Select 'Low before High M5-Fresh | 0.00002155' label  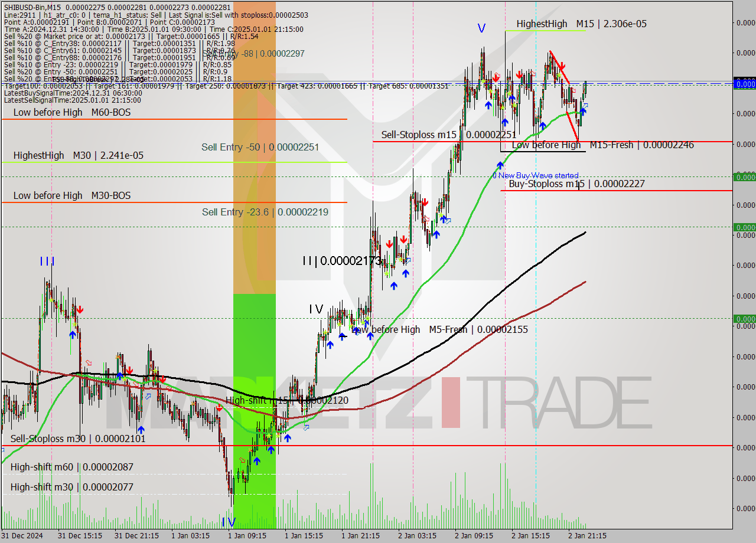440,329
